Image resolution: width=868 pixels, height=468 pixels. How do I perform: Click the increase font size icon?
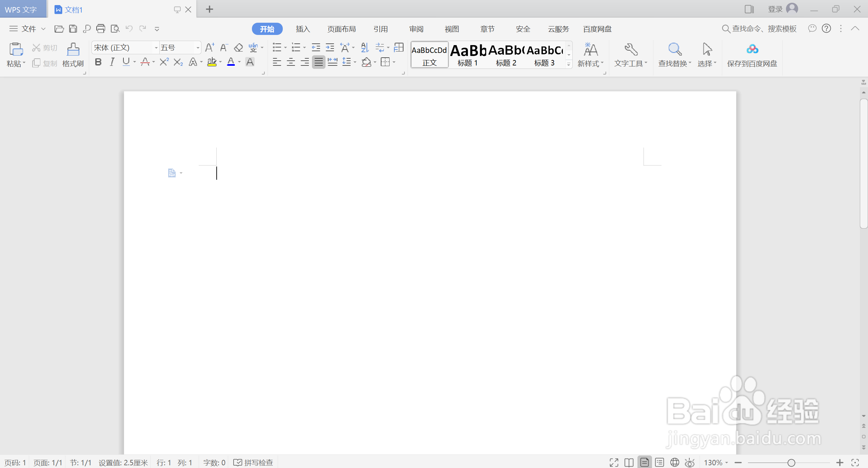210,47
